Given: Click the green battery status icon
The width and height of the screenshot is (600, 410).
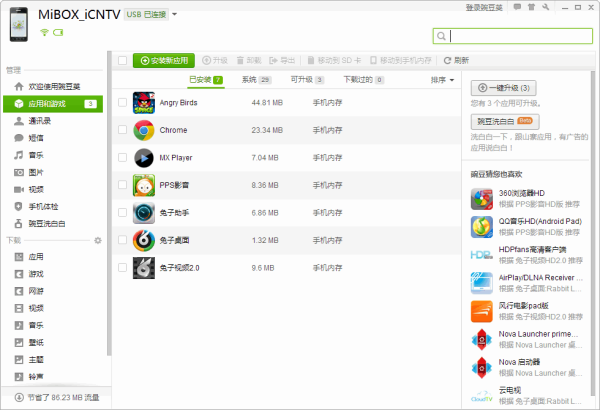Looking at the screenshot, I should pyautogui.click(x=58, y=33).
